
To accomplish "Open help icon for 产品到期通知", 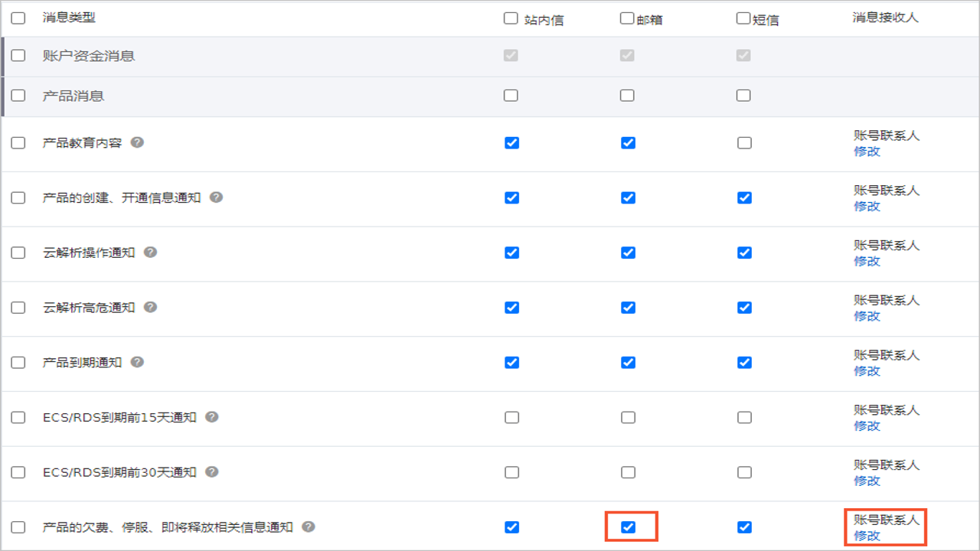I will (137, 362).
